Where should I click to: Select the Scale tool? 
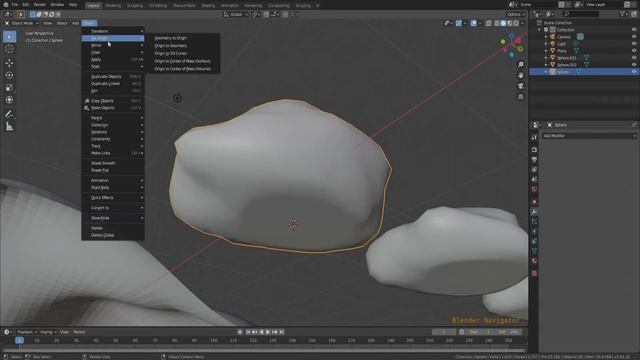[9, 87]
